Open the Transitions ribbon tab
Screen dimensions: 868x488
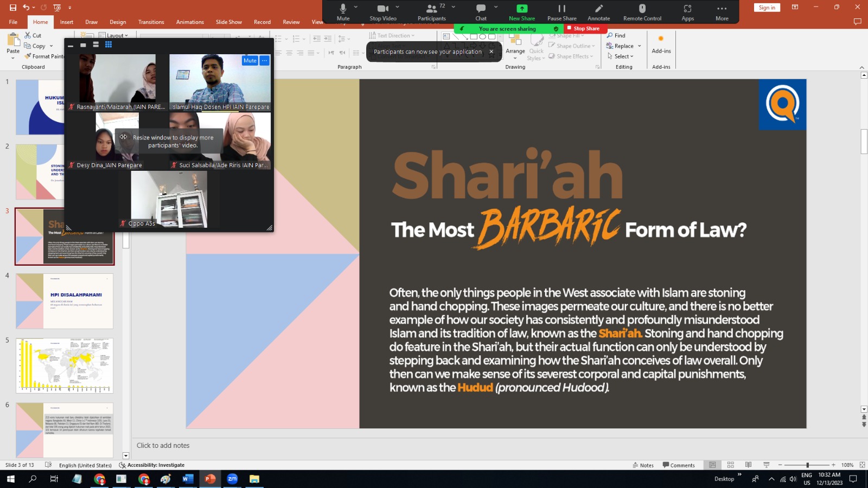[x=151, y=22]
